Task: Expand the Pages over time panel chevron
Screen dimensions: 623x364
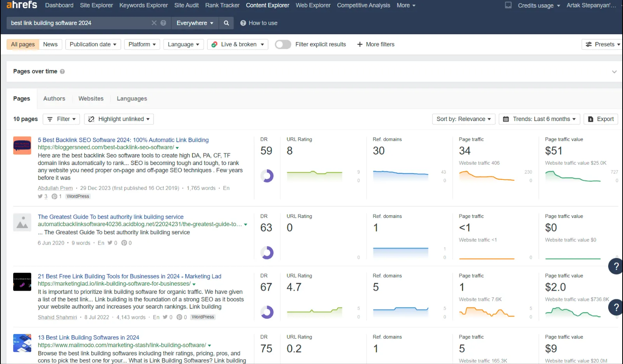Action: (x=614, y=72)
